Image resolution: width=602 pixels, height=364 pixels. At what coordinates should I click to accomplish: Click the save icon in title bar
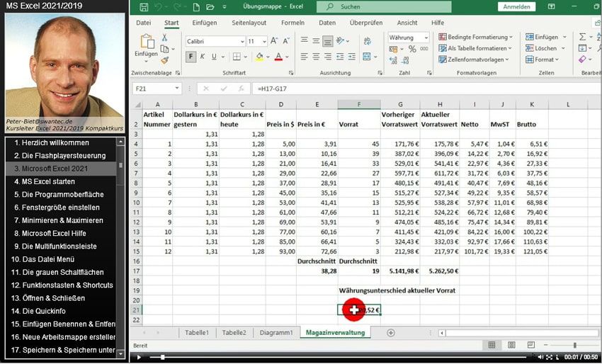click(144, 7)
